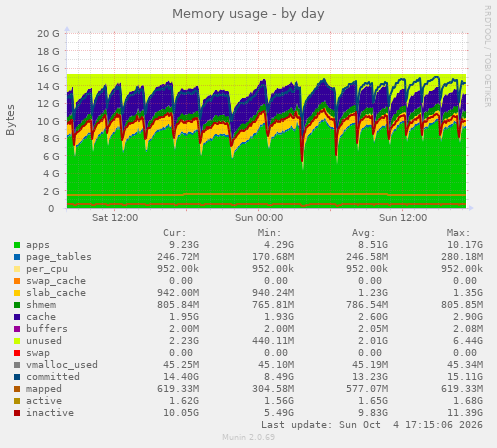The width and height of the screenshot is (497, 448).
Task: Click the 'inactive' legend label
Action: [x=50, y=413]
